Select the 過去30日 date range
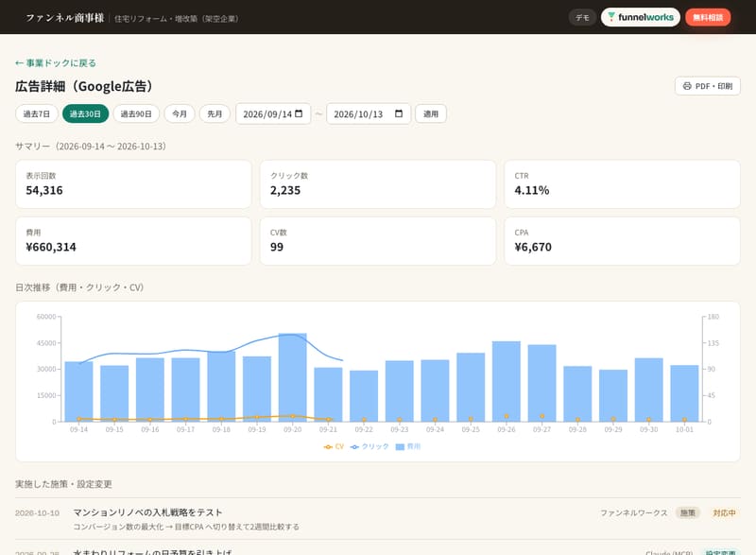The width and height of the screenshot is (756, 555). [x=85, y=113]
